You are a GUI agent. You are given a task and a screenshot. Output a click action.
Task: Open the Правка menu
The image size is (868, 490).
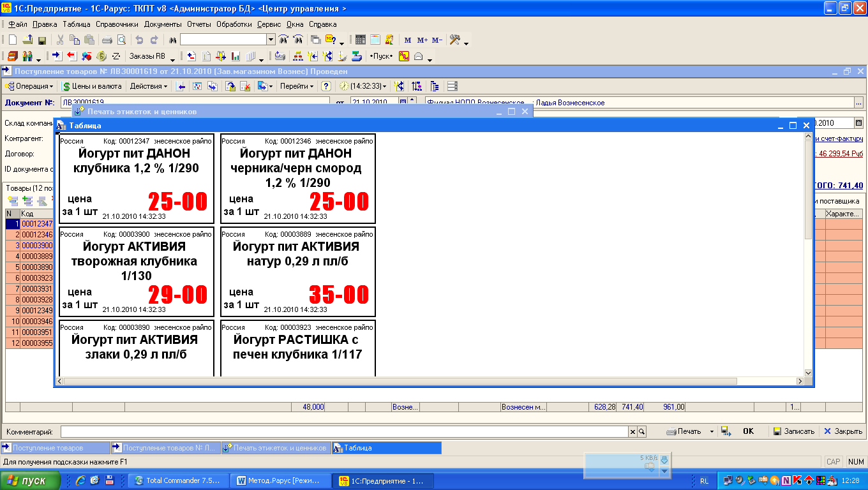(x=45, y=24)
